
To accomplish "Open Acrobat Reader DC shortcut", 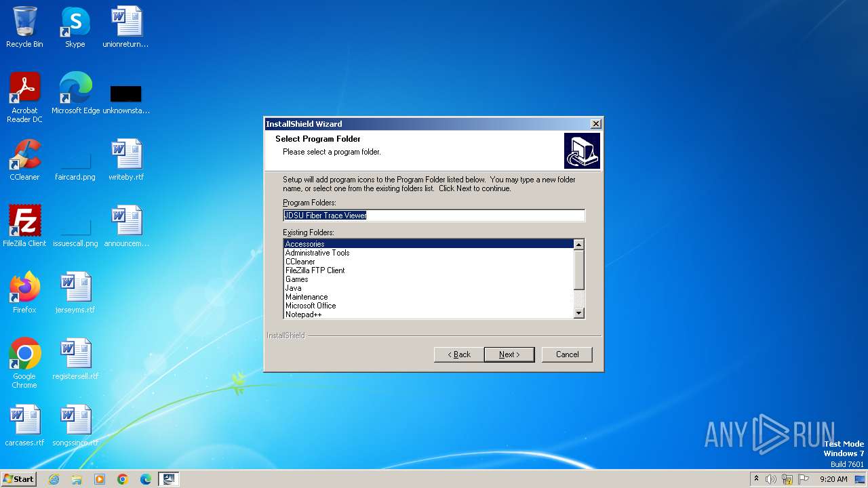I will point(24,97).
